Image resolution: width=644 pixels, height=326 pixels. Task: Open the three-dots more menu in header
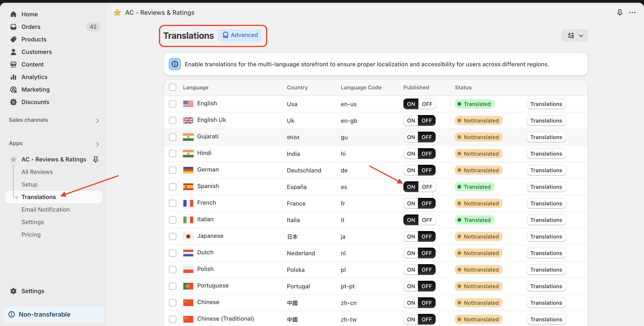(632, 13)
